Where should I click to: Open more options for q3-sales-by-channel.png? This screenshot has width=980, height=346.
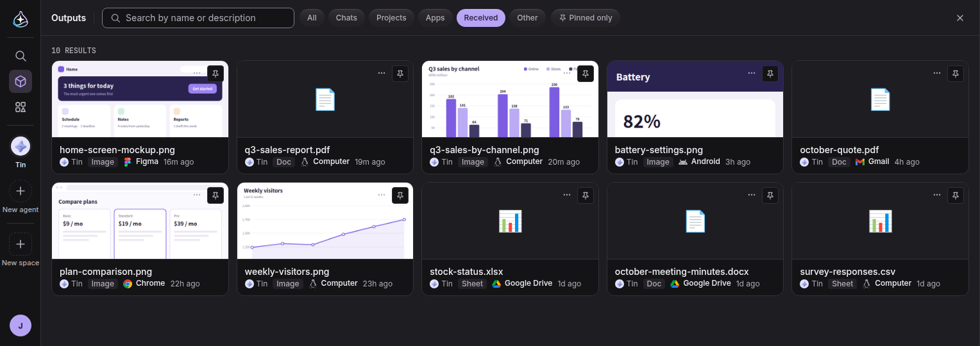tap(566, 73)
